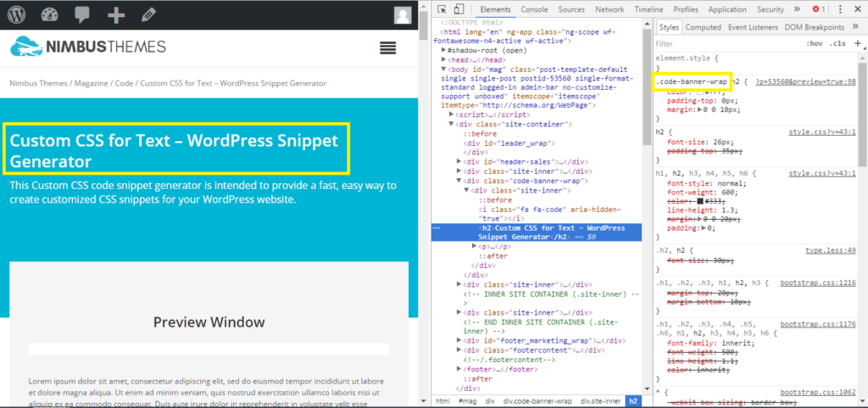Click the red error count indicator
The image size is (868, 408).
[818, 9]
